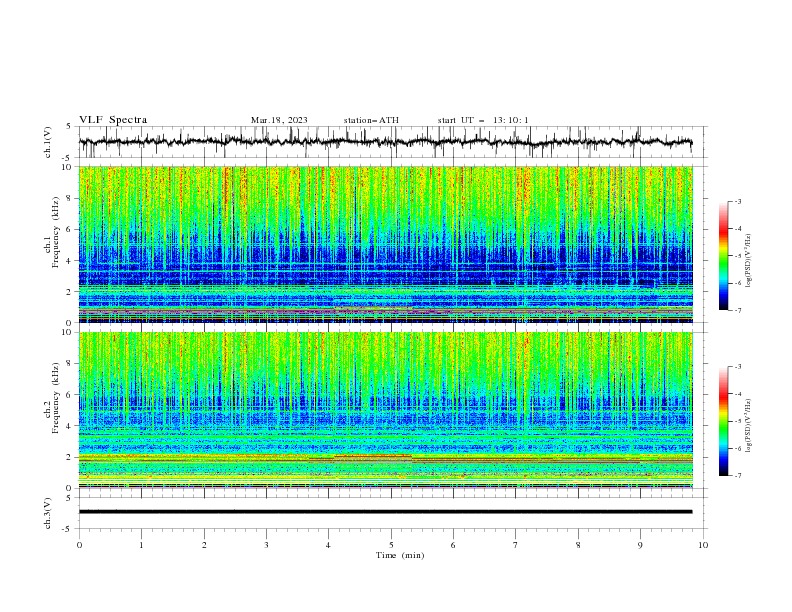Click the "-3" tick on ch.2 colorbar
This screenshot has height=612, width=792.
737,367
